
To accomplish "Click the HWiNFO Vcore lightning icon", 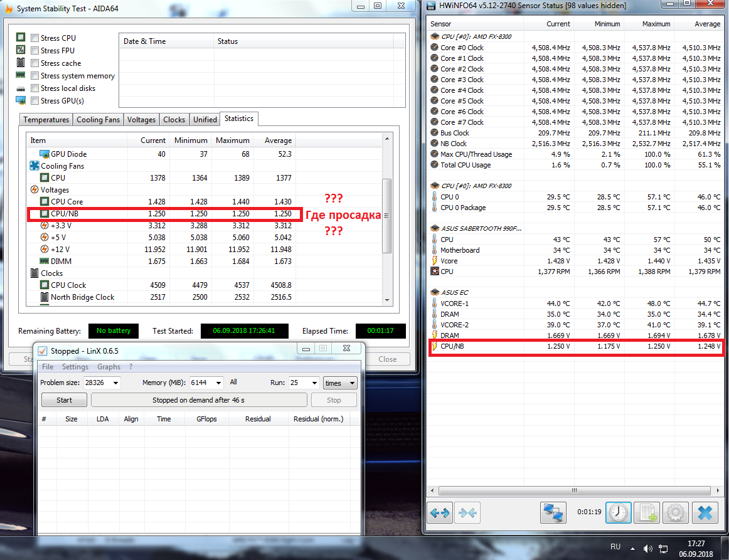I will pyautogui.click(x=435, y=261).
